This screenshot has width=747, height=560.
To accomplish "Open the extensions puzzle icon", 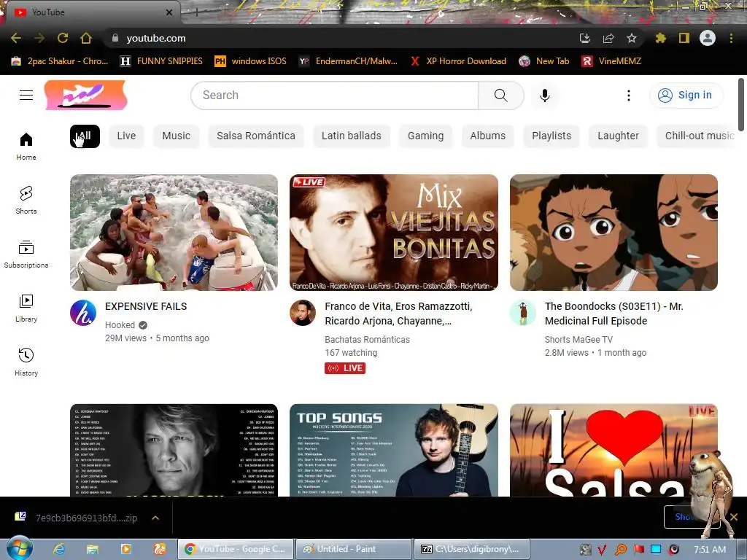I will pos(661,38).
